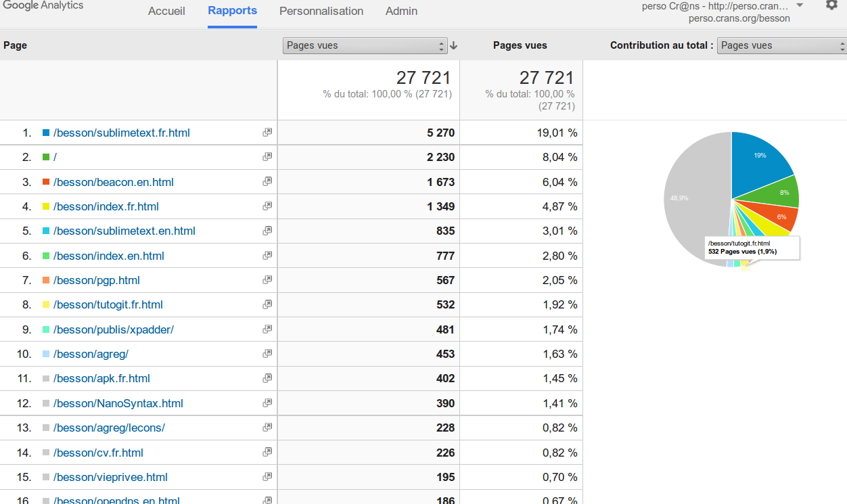Open the settings gear icon

coord(831,5)
